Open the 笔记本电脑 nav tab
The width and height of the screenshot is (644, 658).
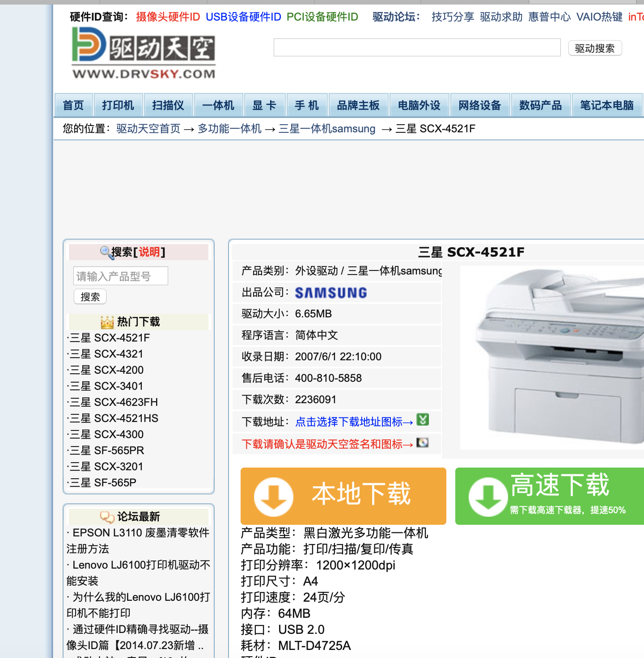click(x=607, y=105)
